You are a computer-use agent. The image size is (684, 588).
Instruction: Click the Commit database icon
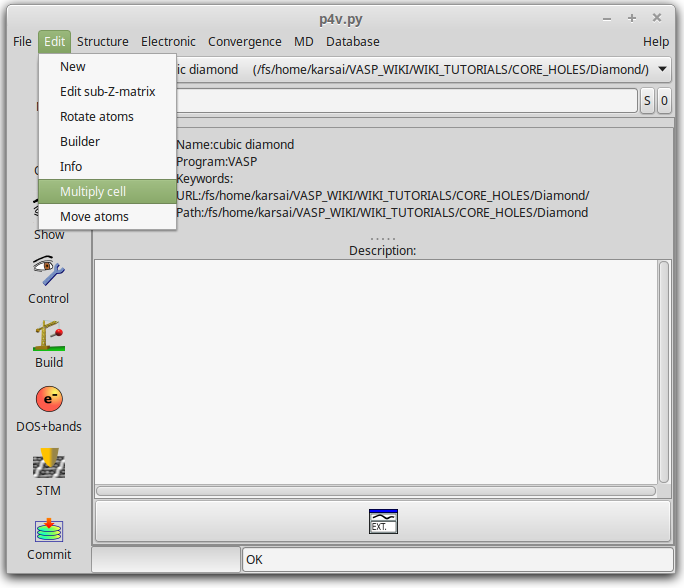pyautogui.click(x=48, y=528)
